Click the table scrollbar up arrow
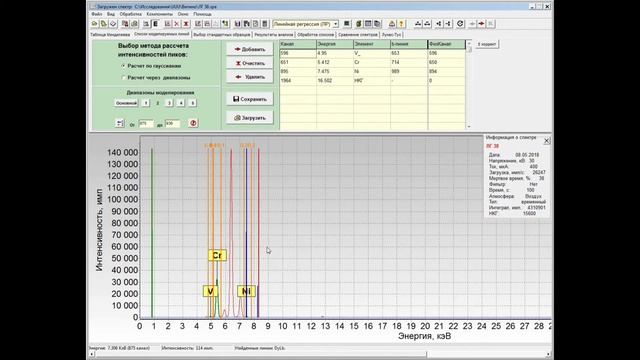 click(469, 43)
